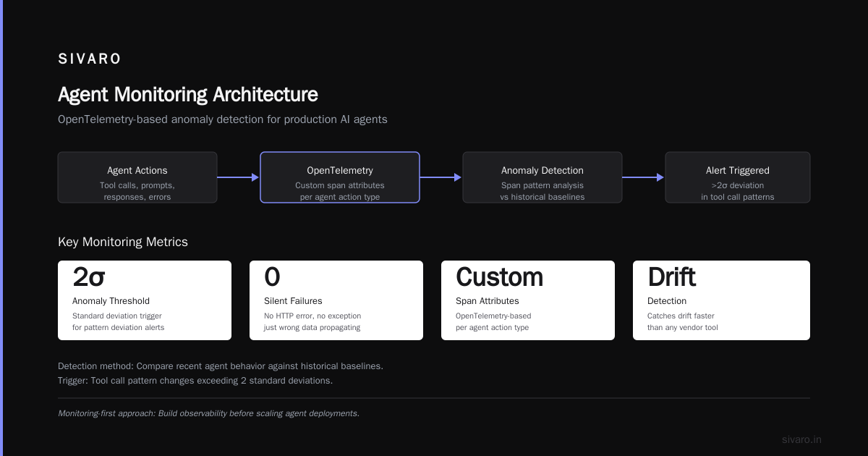Click the OpenTelemetry-based anomaly detection subtitle
This screenshot has width=868, height=456.
(223, 119)
